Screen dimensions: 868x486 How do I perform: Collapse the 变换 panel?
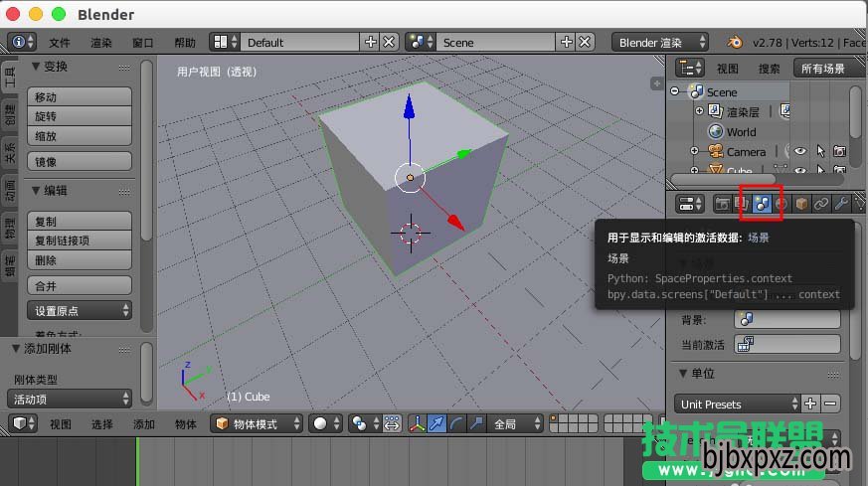[x=36, y=67]
